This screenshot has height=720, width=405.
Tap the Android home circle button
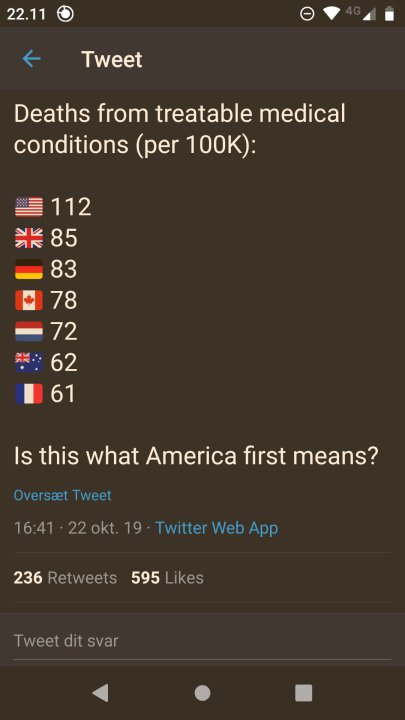pos(202,693)
